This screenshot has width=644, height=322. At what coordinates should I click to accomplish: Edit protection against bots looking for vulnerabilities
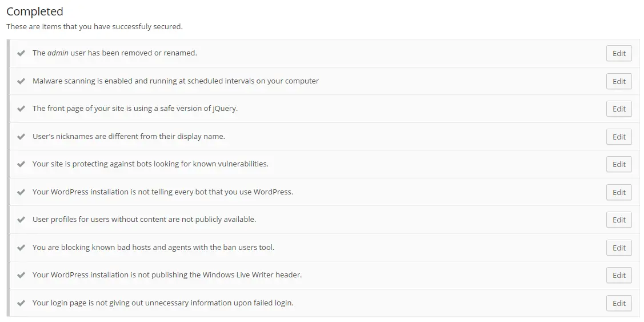619,165
